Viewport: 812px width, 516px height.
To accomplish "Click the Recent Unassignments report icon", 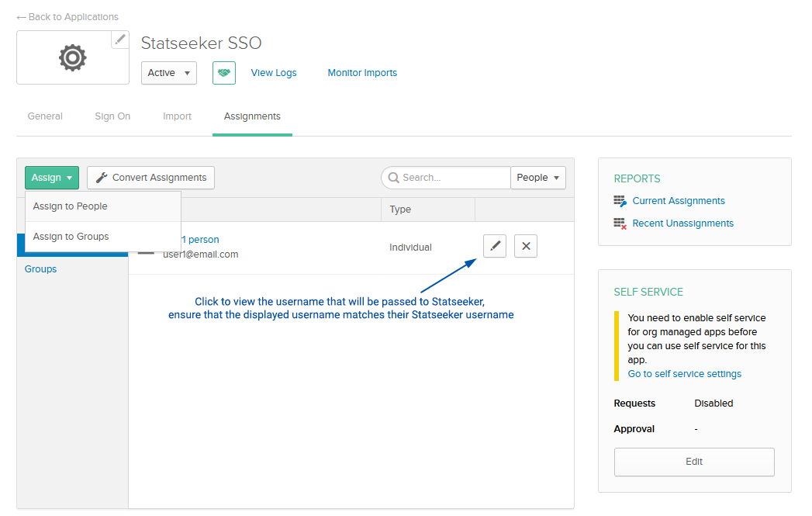I will click(620, 223).
